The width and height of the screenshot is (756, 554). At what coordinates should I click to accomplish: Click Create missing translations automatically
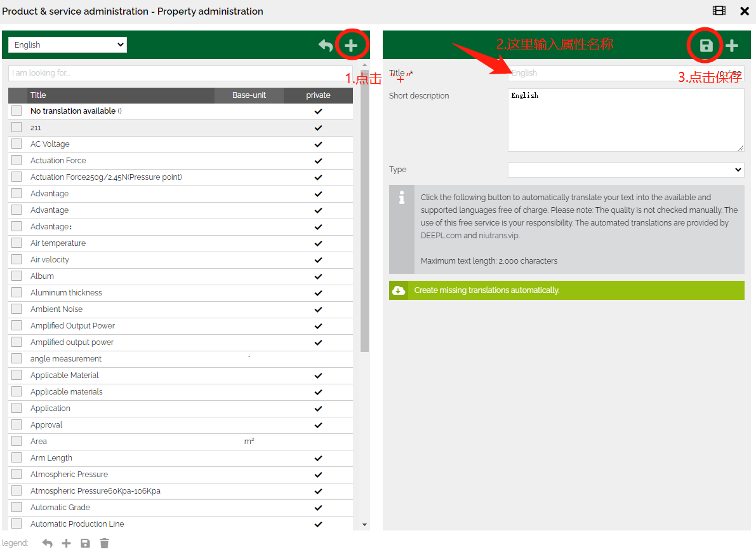tap(486, 290)
